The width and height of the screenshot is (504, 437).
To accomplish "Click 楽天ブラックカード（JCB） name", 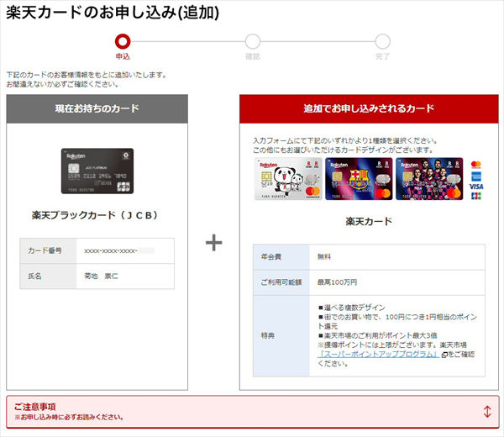I will point(97,215).
